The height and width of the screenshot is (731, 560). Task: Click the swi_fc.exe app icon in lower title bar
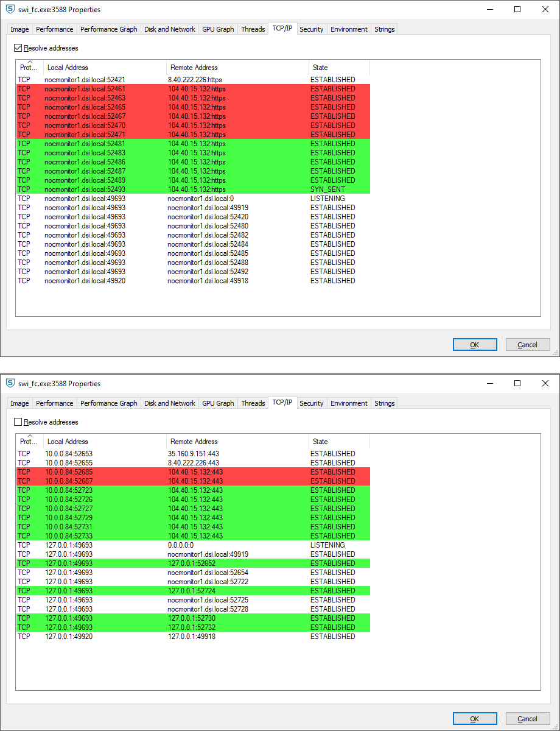point(10,383)
